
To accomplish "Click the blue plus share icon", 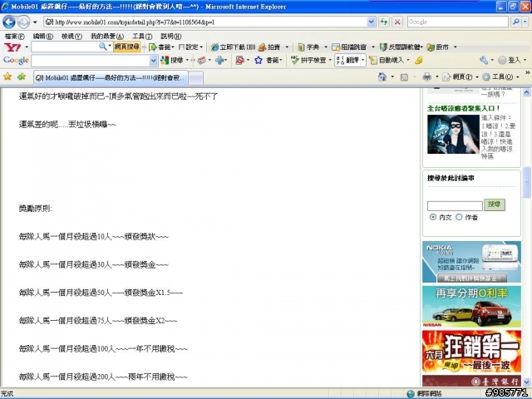I will (219, 61).
